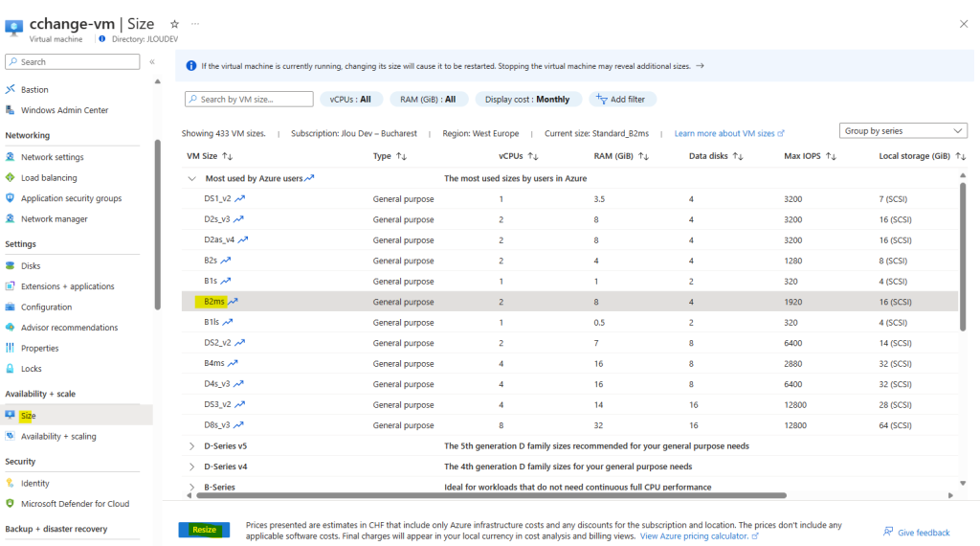Click the trending arrow icon next to B2ms
980x546 pixels.
coord(233,302)
